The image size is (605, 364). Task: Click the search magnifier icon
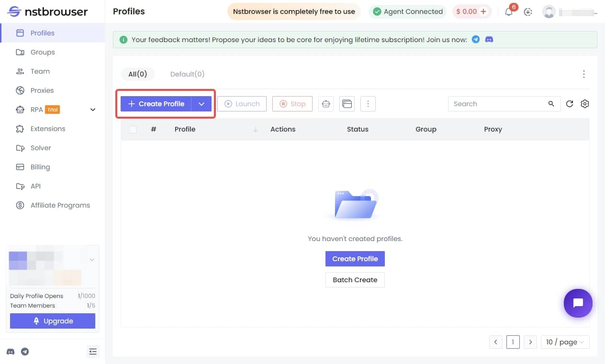(551, 104)
